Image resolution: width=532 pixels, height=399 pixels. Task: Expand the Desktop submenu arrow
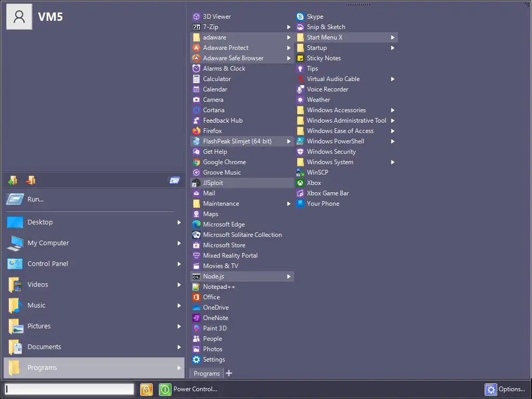(x=179, y=222)
